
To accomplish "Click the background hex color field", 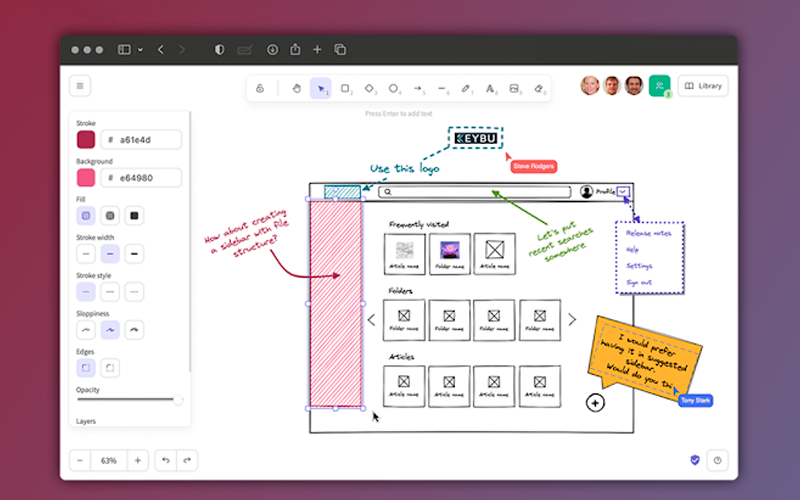I will (x=140, y=178).
